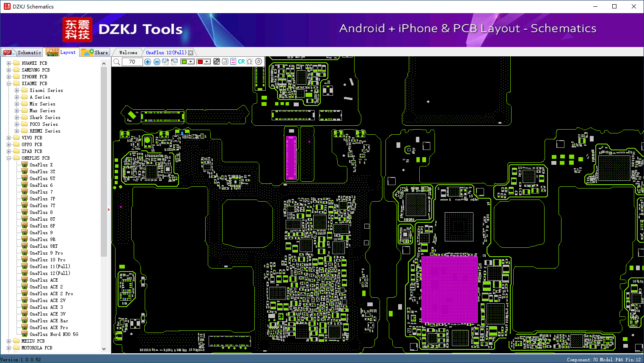Switch to the Welcome document tab
The height and width of the screenshot is (363, 644).
128,53
